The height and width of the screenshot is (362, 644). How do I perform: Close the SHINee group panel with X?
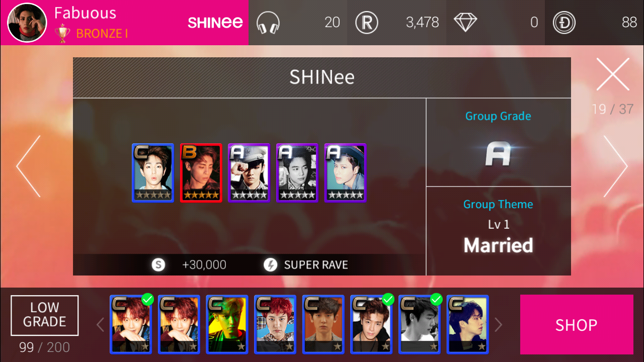pos(613,74)
